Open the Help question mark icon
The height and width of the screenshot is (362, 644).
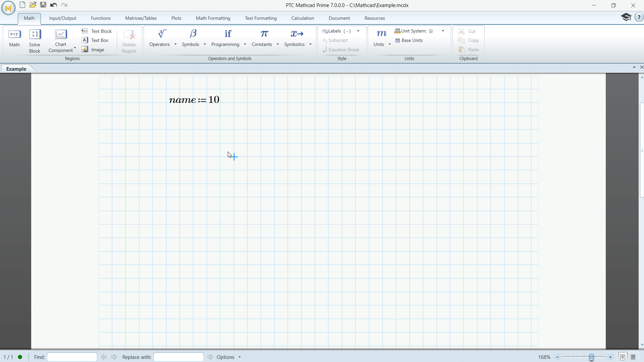pos(639,17)
